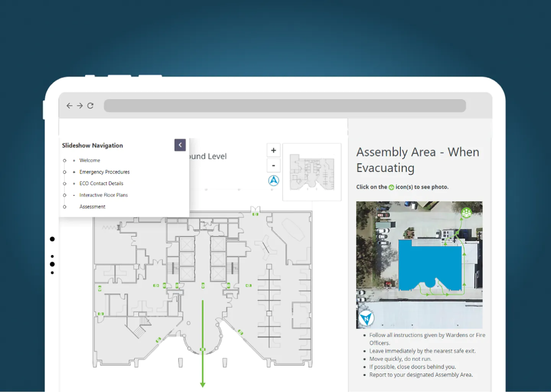This screenshot has width=551, height=392.
Task: Select the Assessment step circle
Action: pyautogui.click(x=64, y=207)
